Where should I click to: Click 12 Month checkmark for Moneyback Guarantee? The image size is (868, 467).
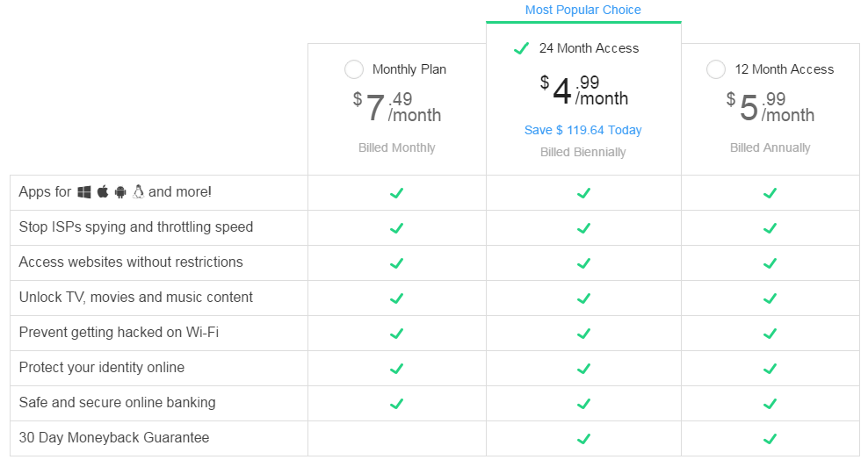pos(770,439)
